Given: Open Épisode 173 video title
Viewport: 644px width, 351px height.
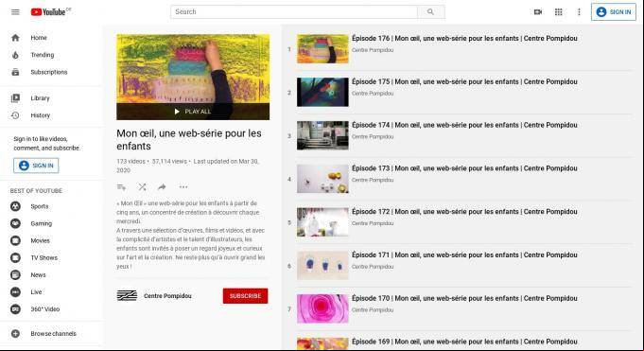Looking at the screenshot, I should (x=464, y=168).
